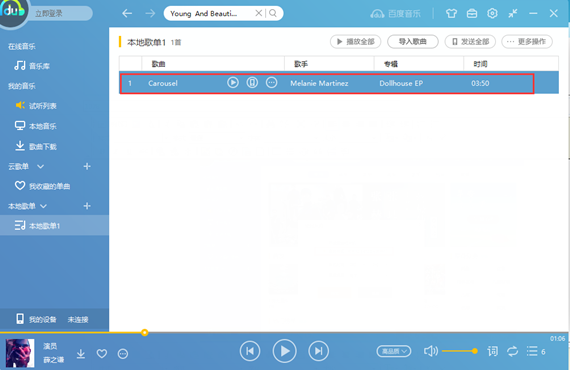Add a new 本地歌单 with plus icon
The width and height of the screenshot is (570, 370).
(x=87, y=206)
